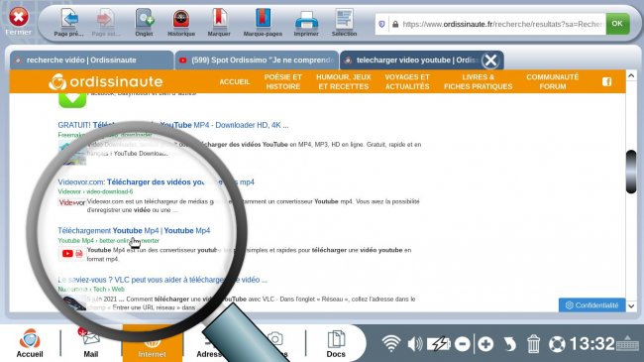Open GRATUIT! YouTube MP4 Downloader result
This screenshot has height=362, width=644.
[x=173, y=125]
